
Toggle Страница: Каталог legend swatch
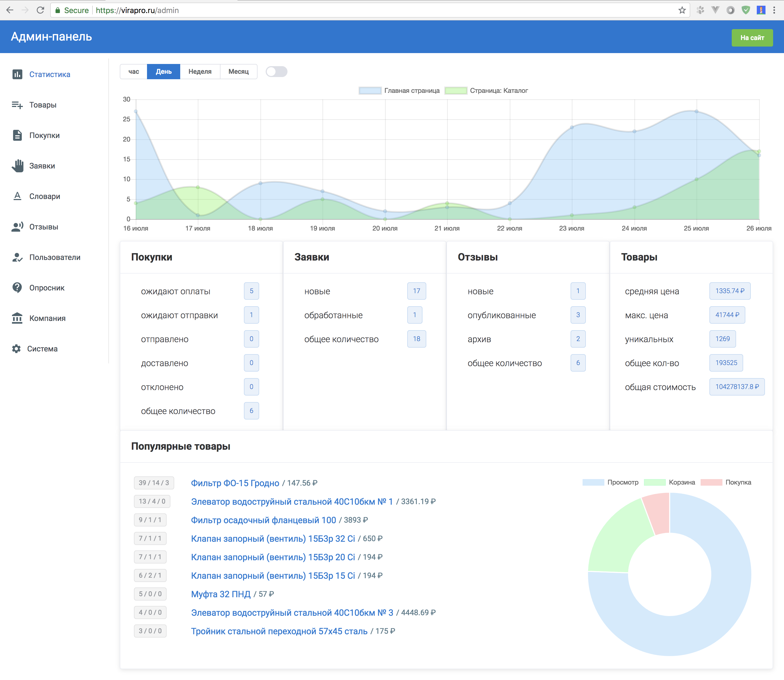click(456, 91)
